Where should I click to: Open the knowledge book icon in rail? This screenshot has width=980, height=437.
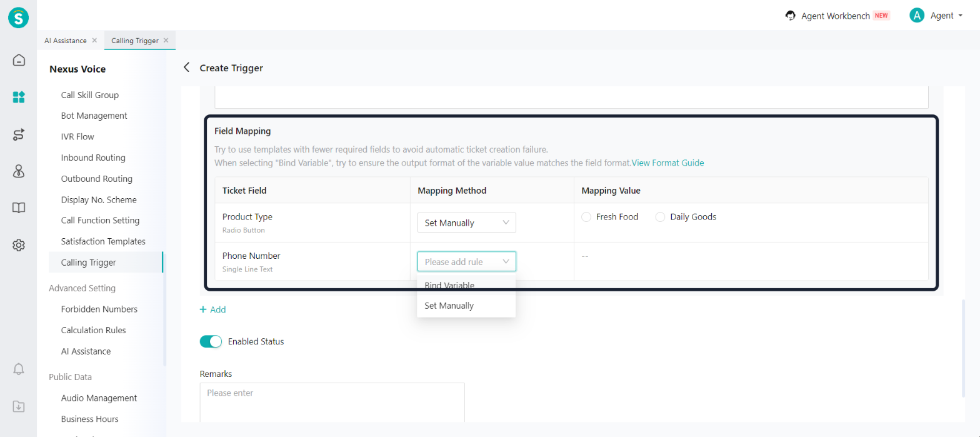pyautogui.click(x=19, y=208)
